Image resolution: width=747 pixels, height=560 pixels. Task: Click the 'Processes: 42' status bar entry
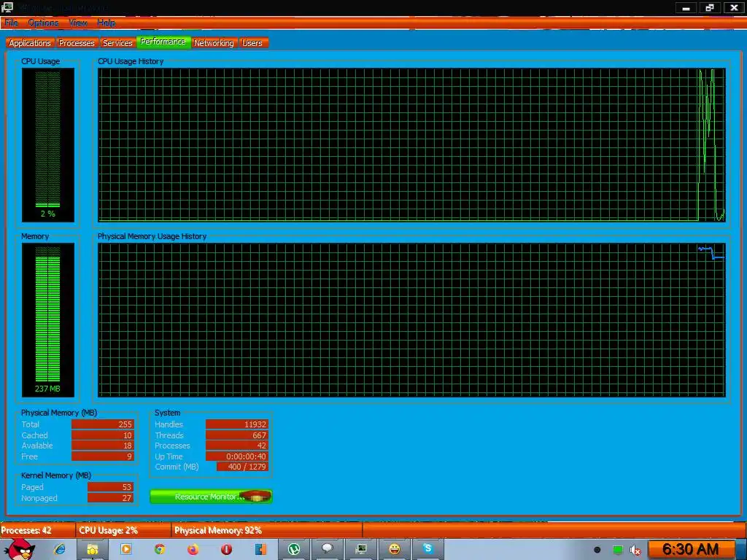pyautogui.click(x=38, y=531)
